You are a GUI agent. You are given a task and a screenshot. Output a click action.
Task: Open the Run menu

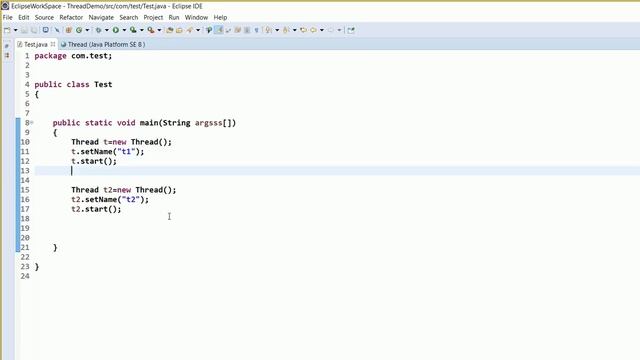click(x=174, y=18)
